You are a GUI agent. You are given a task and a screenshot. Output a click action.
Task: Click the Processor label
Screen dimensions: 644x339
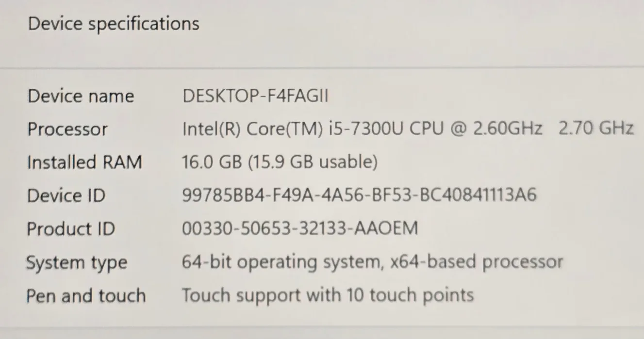pyautogui.click(x=67, y=129)
